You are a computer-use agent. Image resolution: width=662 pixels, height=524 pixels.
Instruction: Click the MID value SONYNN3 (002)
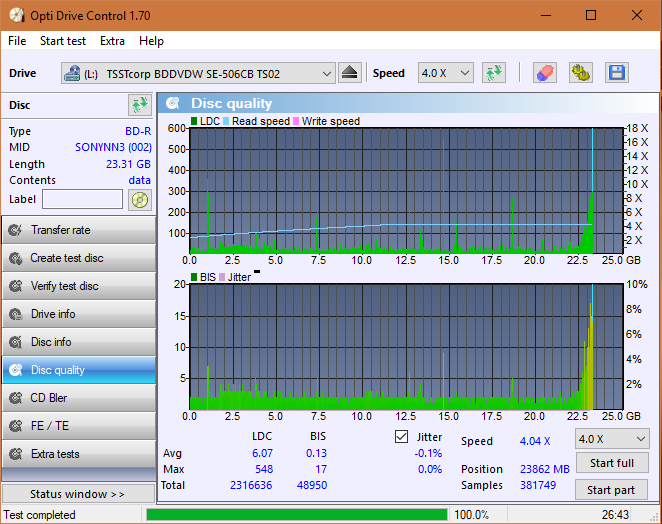click(x=113, y=147)
